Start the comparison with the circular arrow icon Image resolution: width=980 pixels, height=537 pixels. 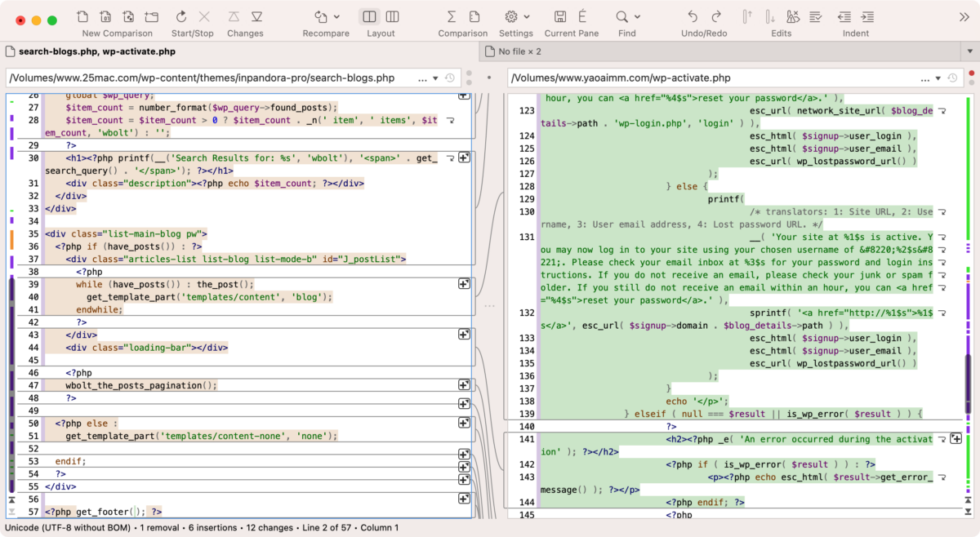[x=181, y=16]
